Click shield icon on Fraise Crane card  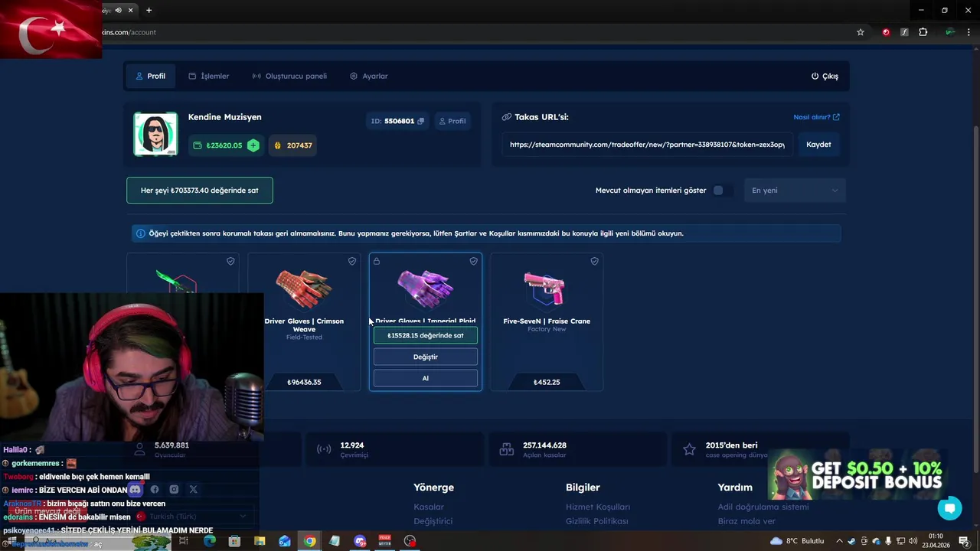594,261
